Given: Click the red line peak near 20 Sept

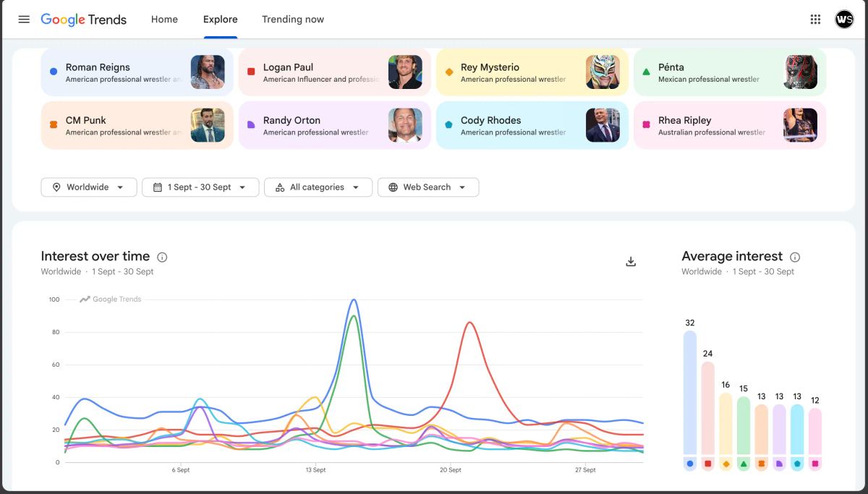Looking at the screenshot, I should click(470, 323).
